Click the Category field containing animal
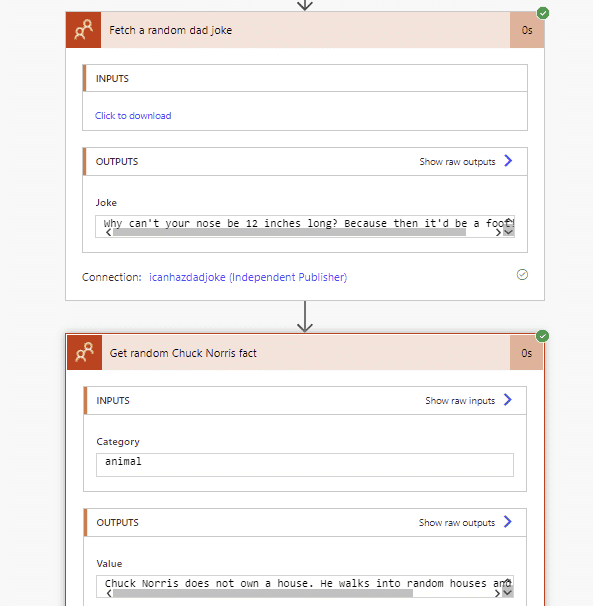The image size is (593, 606). [305, 465]
